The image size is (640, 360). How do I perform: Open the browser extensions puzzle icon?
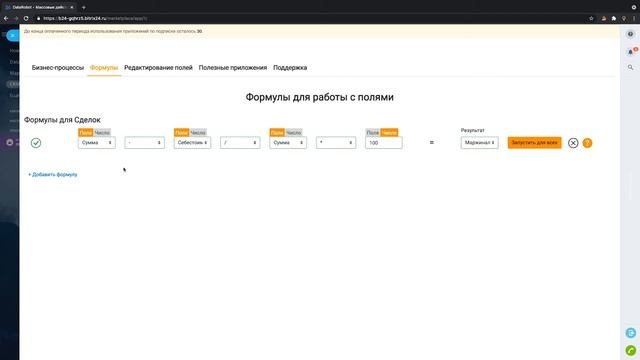[613, 18]
